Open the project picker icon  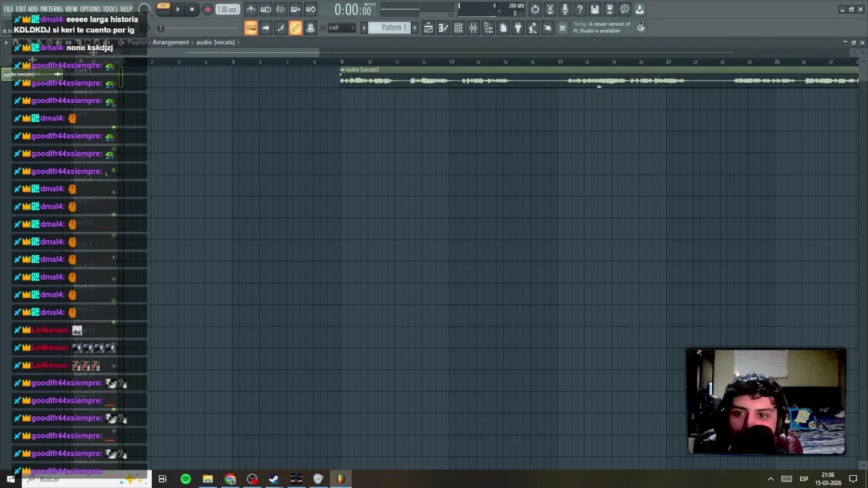click(x=503, y=28)
